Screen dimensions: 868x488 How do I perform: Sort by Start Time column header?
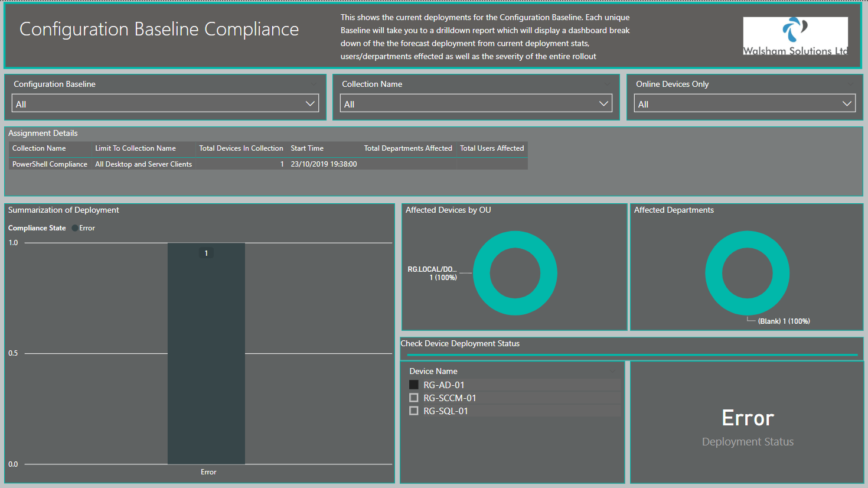point(307,148)
